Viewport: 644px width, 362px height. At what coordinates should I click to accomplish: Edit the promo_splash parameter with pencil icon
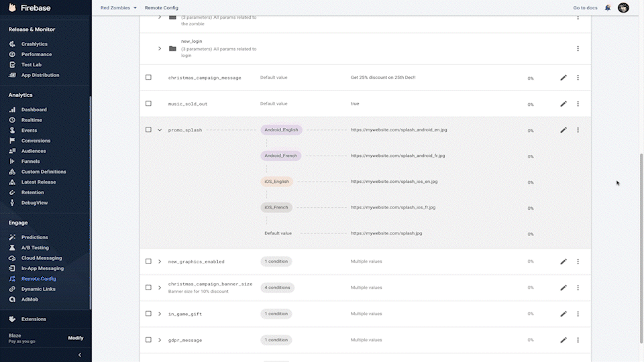click(x=563, y=130)
